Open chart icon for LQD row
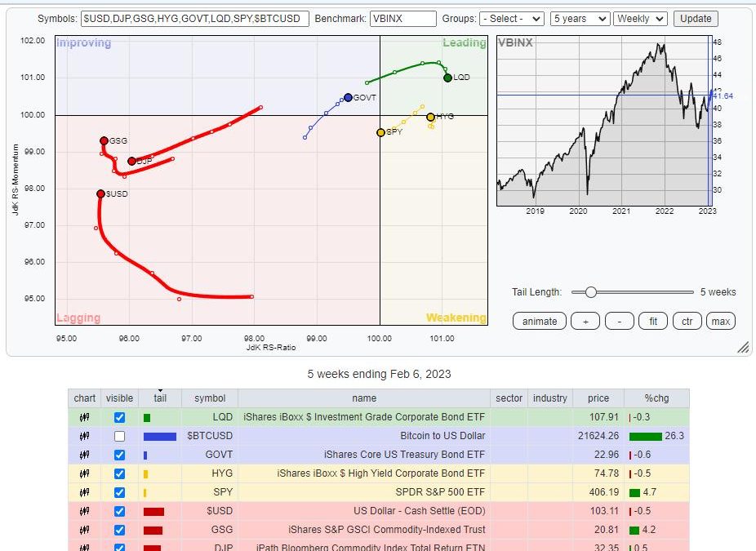The height and width of the screenshot is (551, 756). tap(84, 417)
